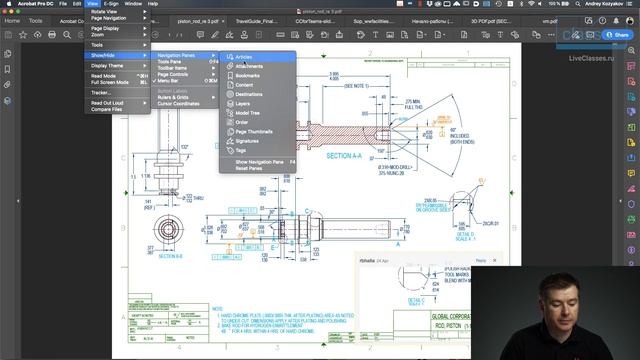Click the Sign pen toolbar icon
640x360 pixels.
coord(229,35)
